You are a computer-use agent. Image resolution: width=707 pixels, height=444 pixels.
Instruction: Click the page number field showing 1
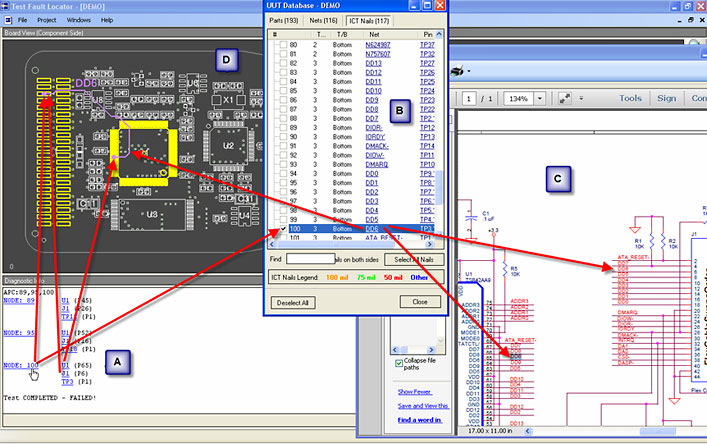(469, 98)
